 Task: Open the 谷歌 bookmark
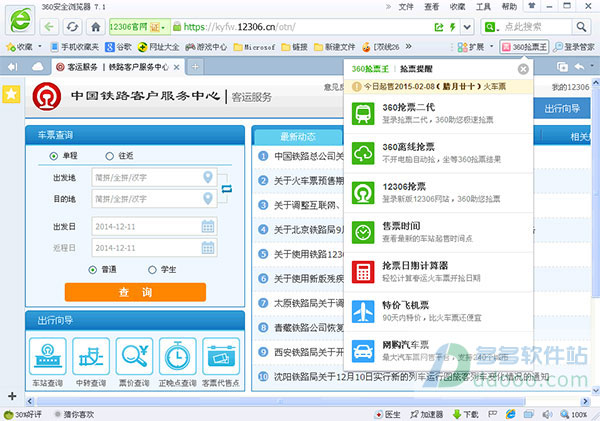click(119, 47)
